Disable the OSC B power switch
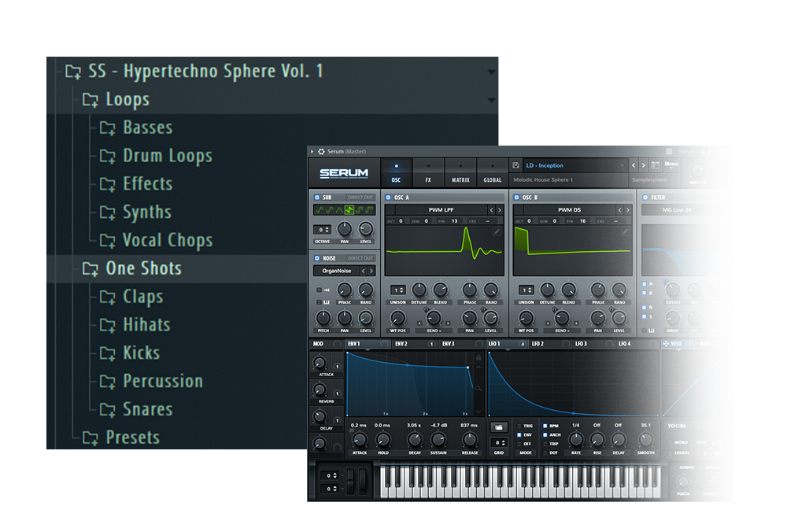 pyautogui.click(x=517, y=197)
